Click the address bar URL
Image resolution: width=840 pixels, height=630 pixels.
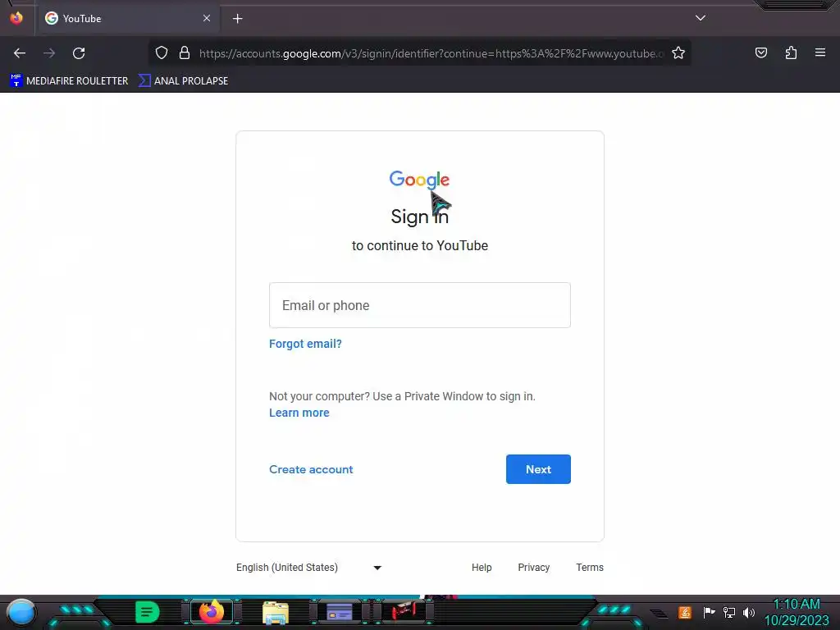tap(431, 53)
